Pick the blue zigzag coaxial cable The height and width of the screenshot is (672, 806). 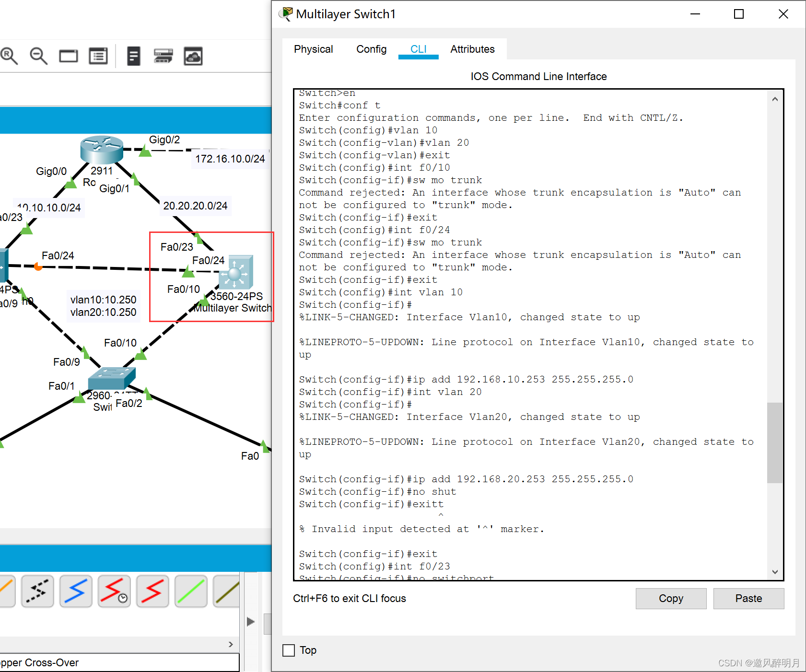[x=76, y=591]
